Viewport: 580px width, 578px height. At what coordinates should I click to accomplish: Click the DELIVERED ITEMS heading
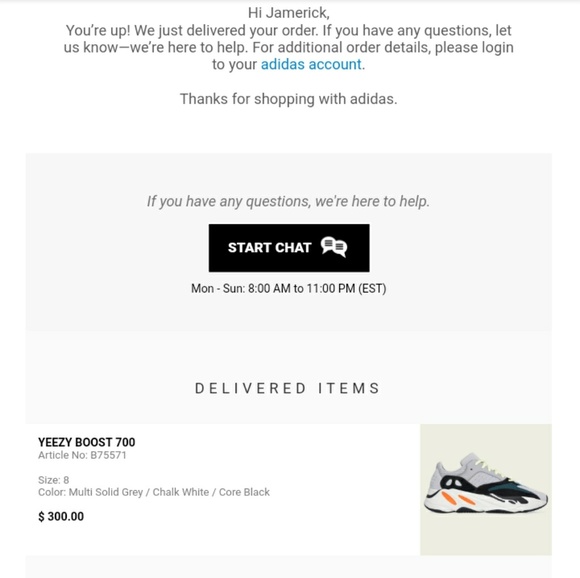[x=287, y=388]
